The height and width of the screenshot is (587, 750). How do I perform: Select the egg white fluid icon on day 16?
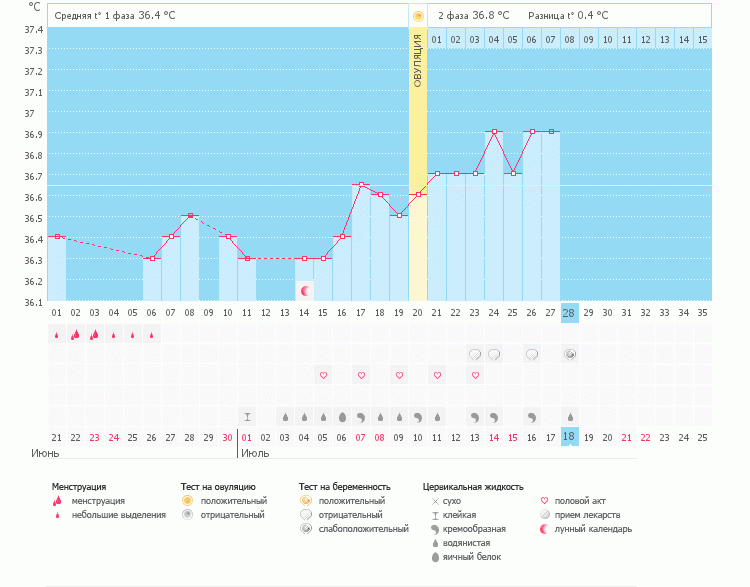(342, 416)
